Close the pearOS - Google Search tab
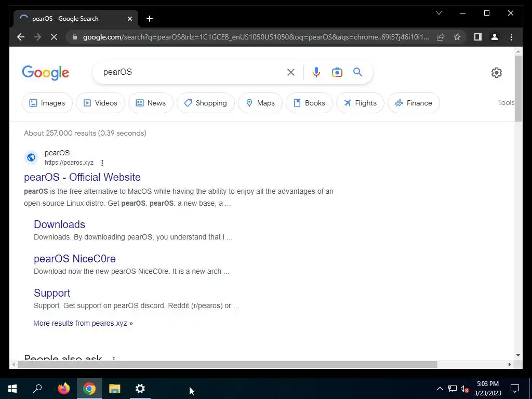The image size is (532, 399). [129, 19]
